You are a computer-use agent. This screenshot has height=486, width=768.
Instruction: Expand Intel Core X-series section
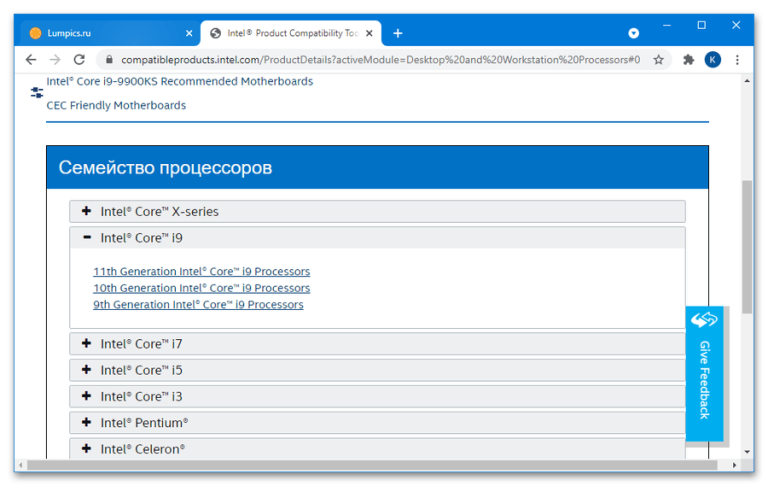coord(377,211)
